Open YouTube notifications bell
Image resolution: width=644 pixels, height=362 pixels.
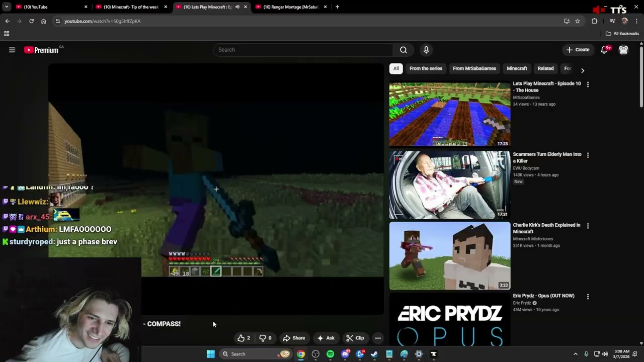point(605,50)
